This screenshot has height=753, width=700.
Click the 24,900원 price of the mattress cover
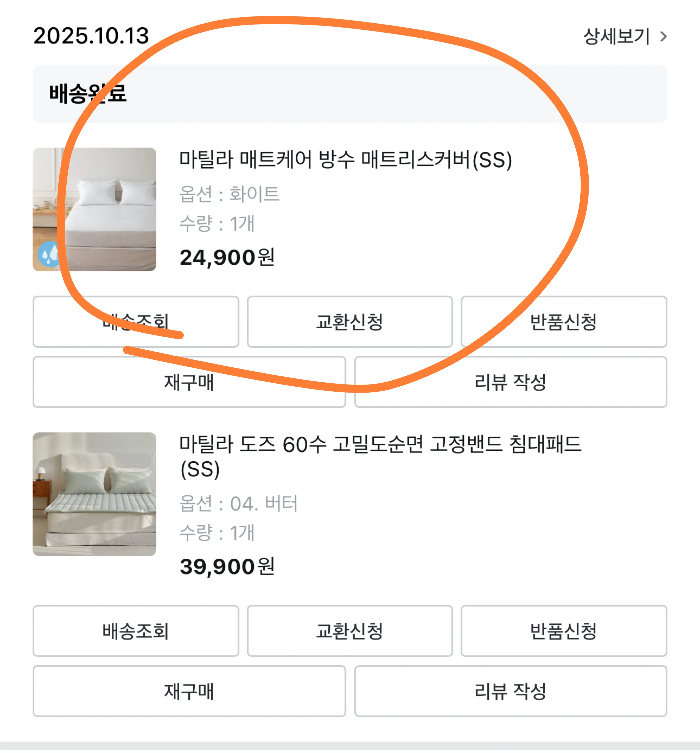click(x=227, y=257)
